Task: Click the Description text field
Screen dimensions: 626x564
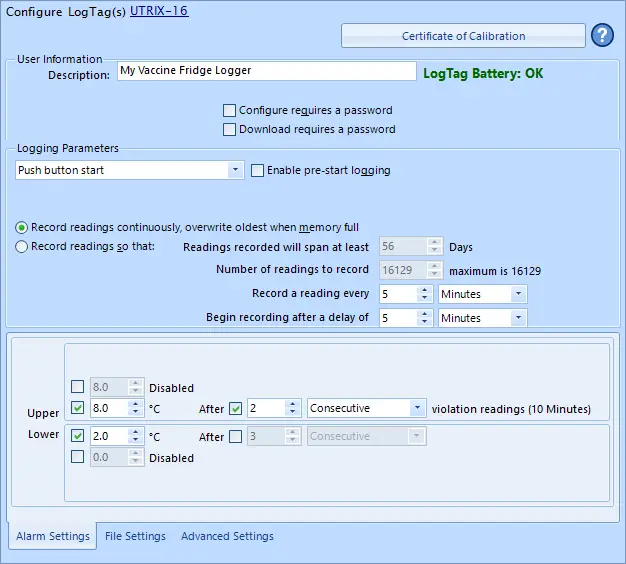Action: coord(265,71)
